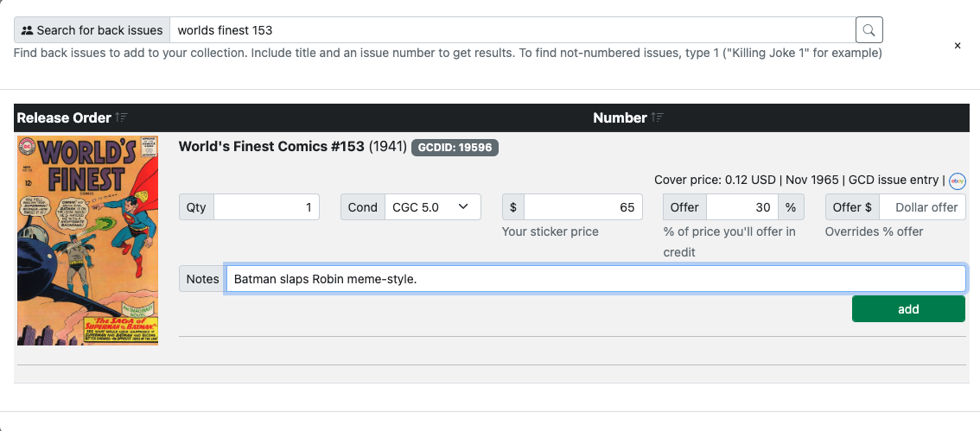
Task: Click the sticker price field showing 65
Action: pyautogui.click(x=583, y=207)
